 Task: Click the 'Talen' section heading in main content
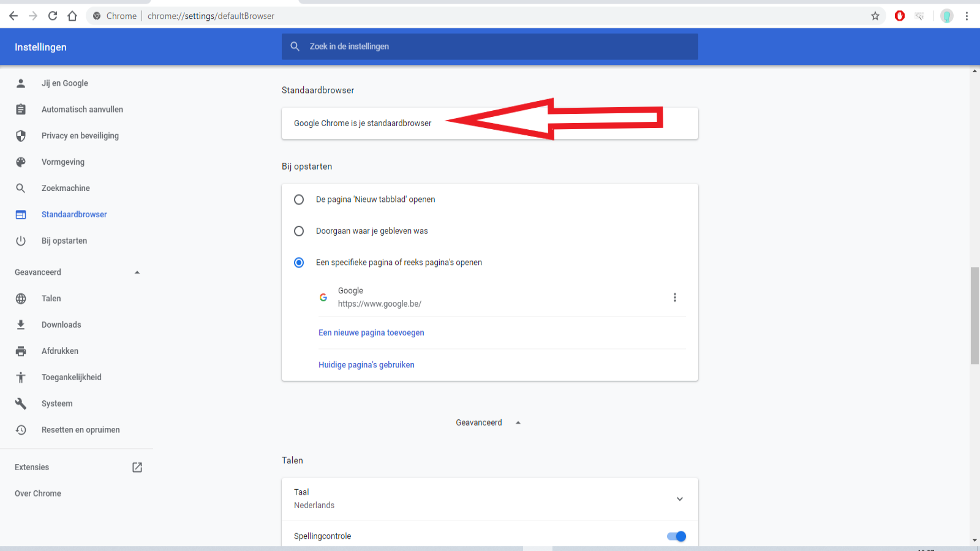click(292, 460)
